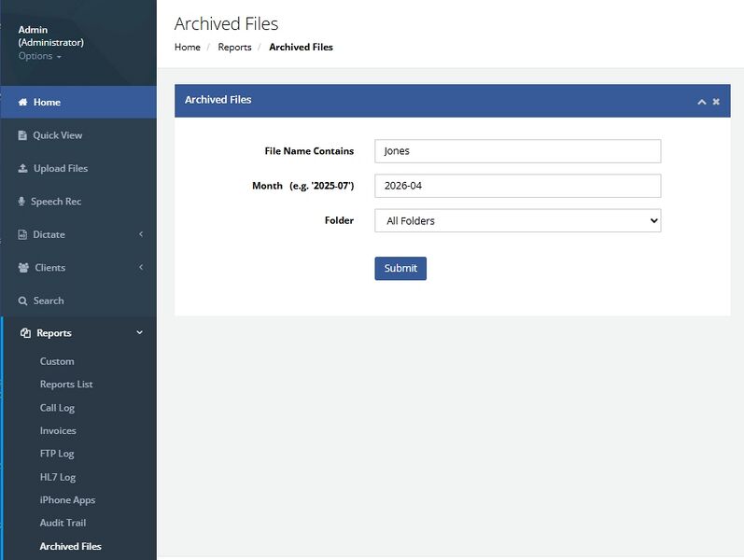Click the Clients people icon
The height and width of the screenshot is (560, 744).
[x=23, y=268]
